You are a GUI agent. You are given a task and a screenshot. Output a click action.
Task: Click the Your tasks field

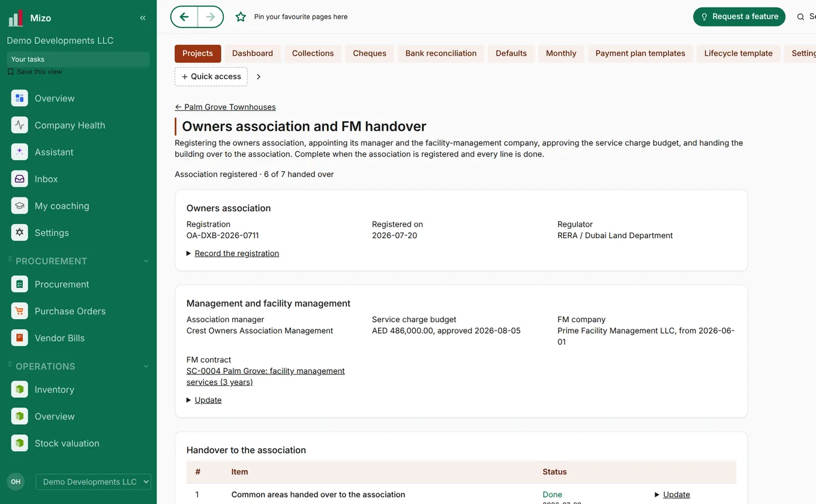[x=78, y=59]
